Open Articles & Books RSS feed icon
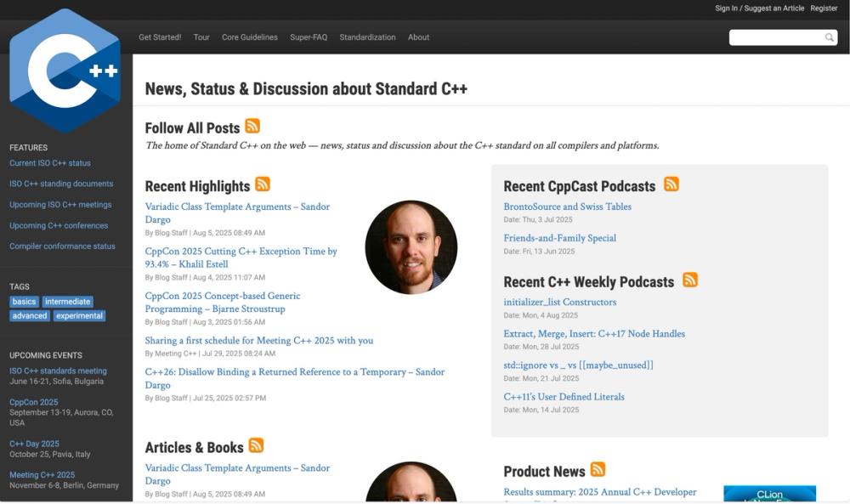Screen dimensions: 850x504 256,445
